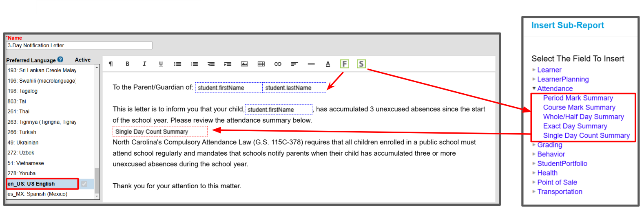Click into the Name input field
Viewport: 644px width, 209px height.
click(x=79, y=46)
